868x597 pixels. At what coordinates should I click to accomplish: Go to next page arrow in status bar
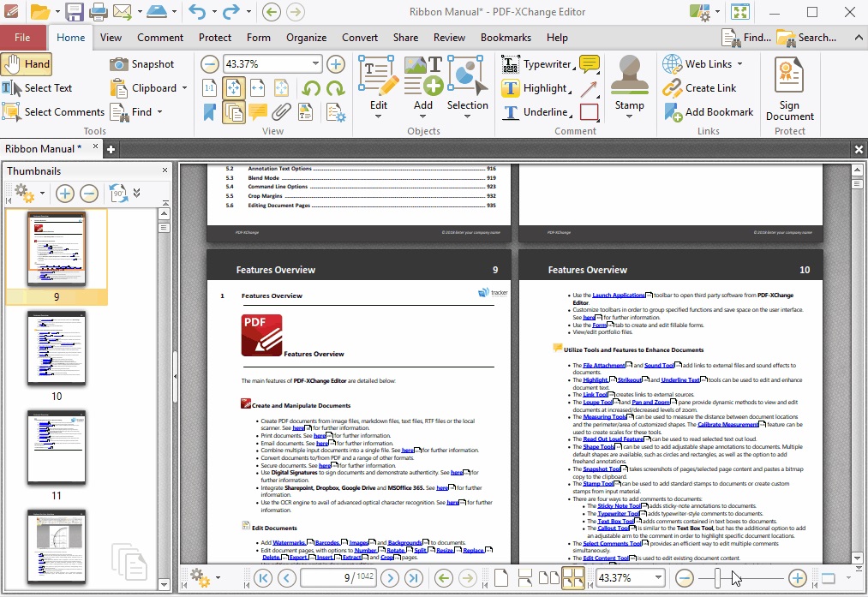390,578
